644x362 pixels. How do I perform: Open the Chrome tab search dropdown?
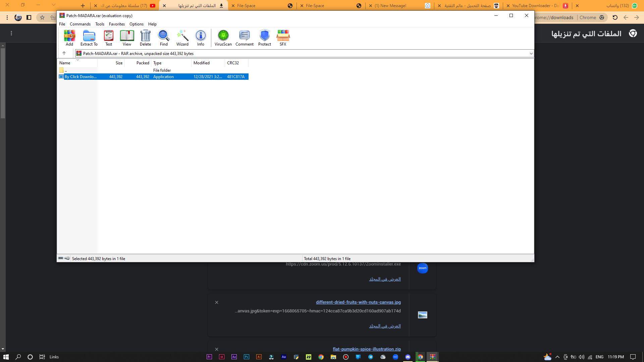(53, 5)
